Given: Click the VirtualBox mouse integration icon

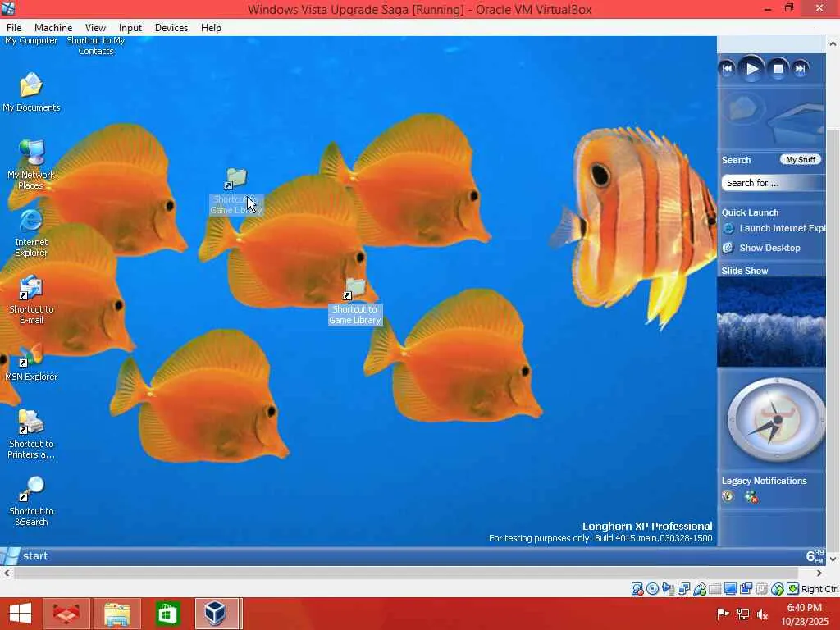Looking at the screenshot, I should [778, 589].
